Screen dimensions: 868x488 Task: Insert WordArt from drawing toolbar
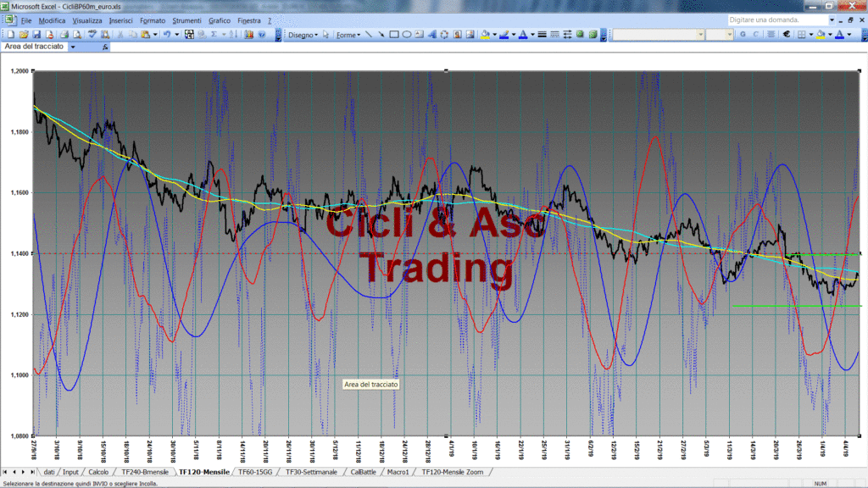point(431,34)
